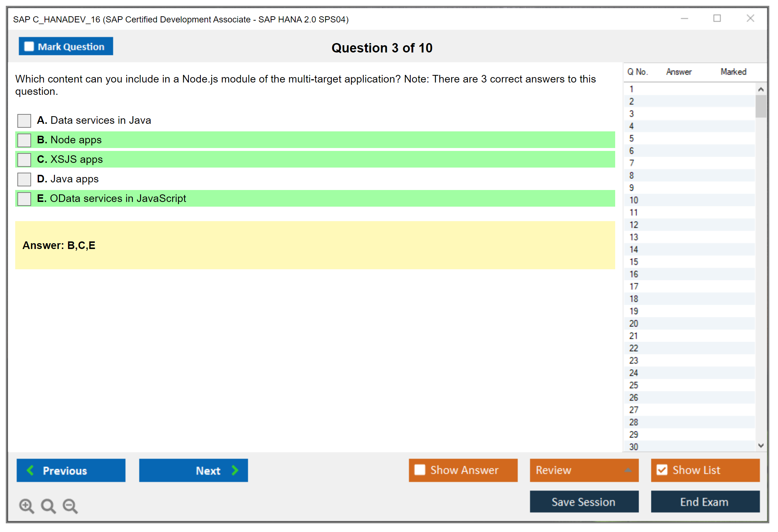This screenshot has width=778, height=532.
Task: Check option E OData services in JavaScript
Action: [24, 199]
